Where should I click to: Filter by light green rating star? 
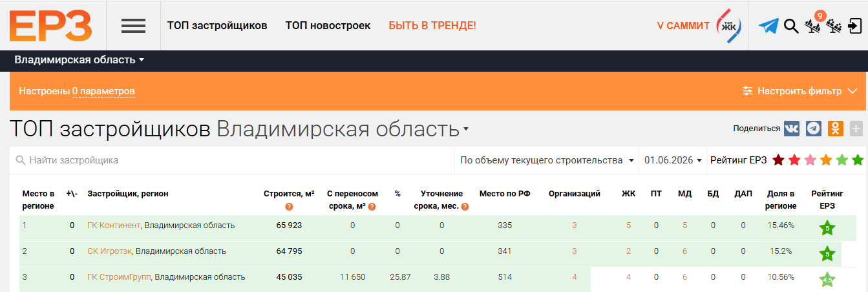coord(842,160)
